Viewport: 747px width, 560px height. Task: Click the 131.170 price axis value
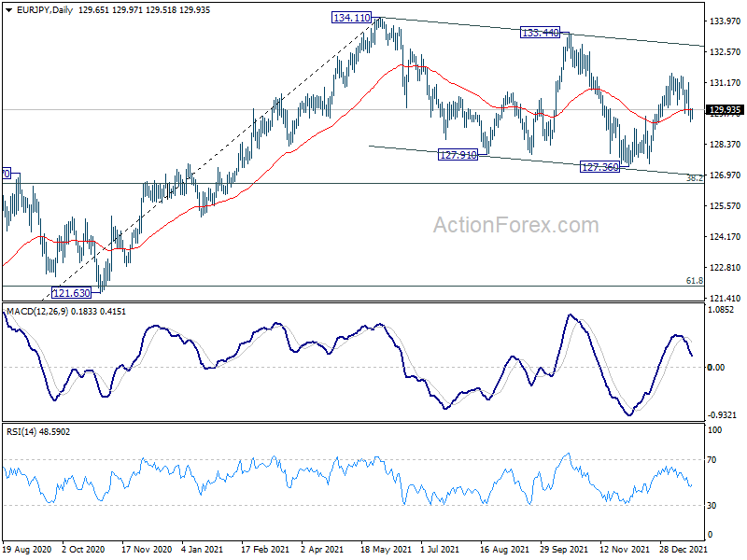tap(726, 83)
